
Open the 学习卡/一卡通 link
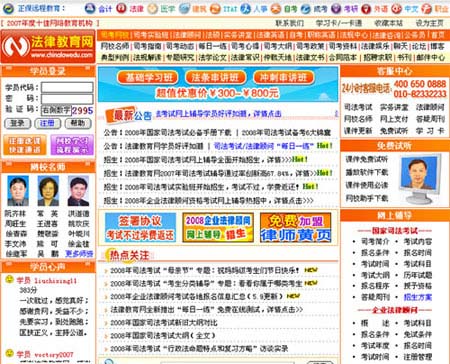tap(339, 23)
